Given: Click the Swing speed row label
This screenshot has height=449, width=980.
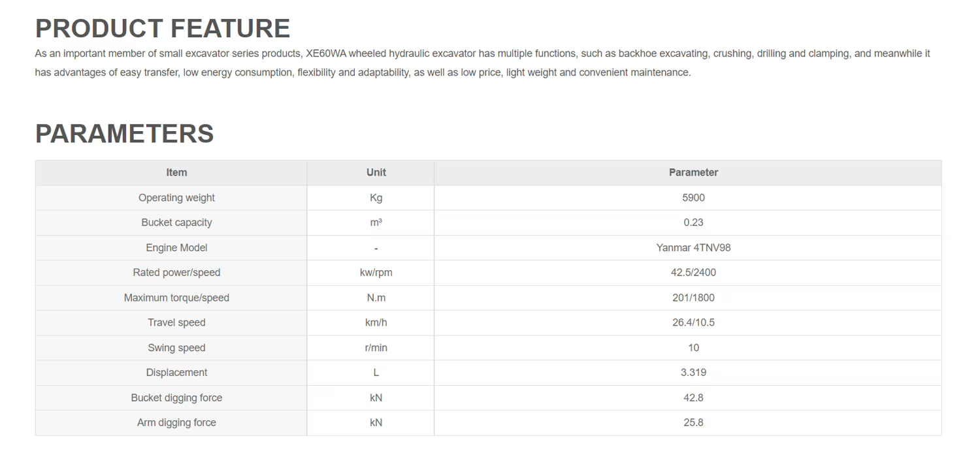Looking at the screenshot, I should point(176,348).
